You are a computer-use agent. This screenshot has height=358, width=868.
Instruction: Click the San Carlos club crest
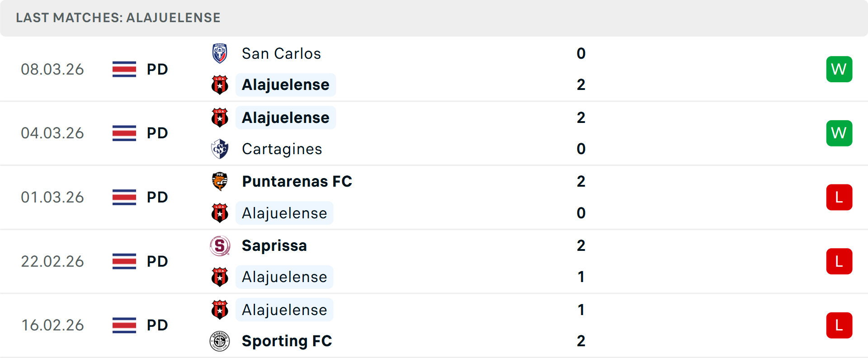tap(220, 53)
